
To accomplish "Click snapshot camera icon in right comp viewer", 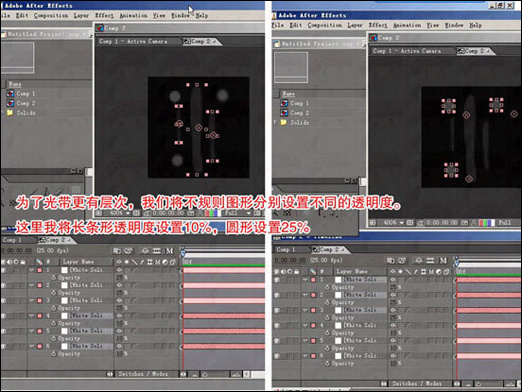I will 464,222.
